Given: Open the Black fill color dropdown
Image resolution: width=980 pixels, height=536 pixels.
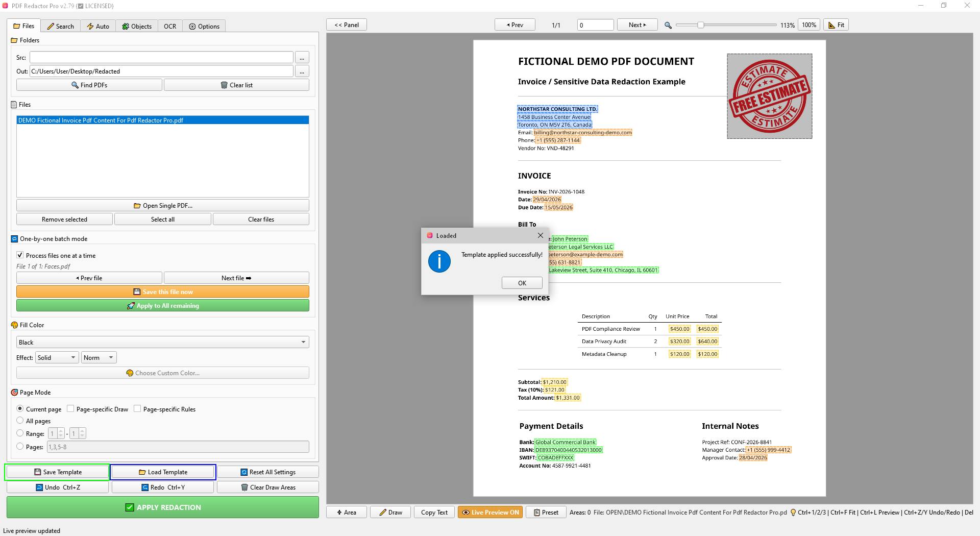Looking at the screenshot, I should 163,343.
